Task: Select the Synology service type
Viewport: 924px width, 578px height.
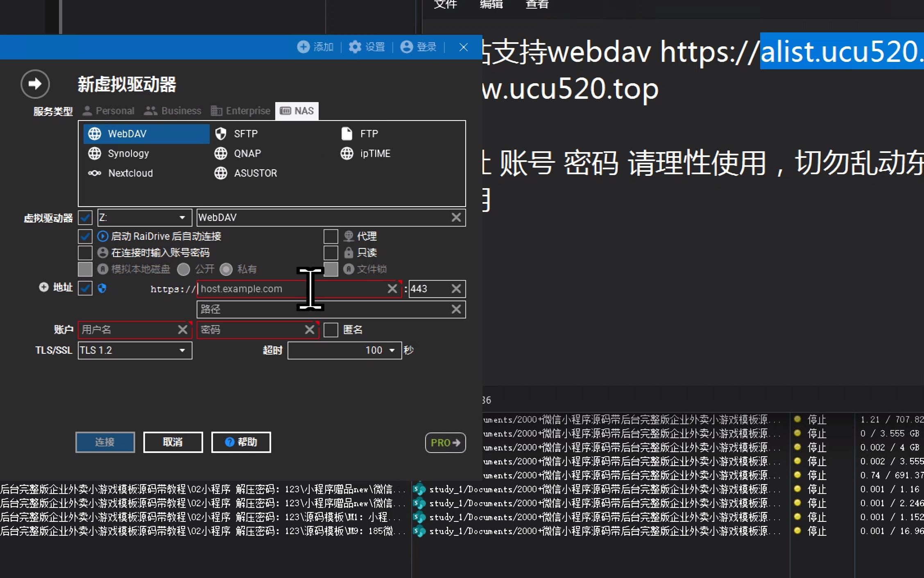Action: [128, 153]
